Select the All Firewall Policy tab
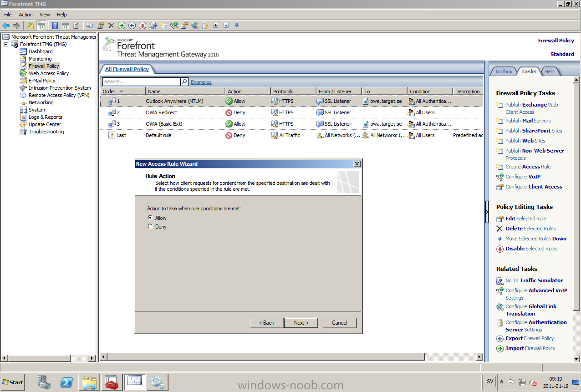Screen dimensions: 581x392 point(127,69)
